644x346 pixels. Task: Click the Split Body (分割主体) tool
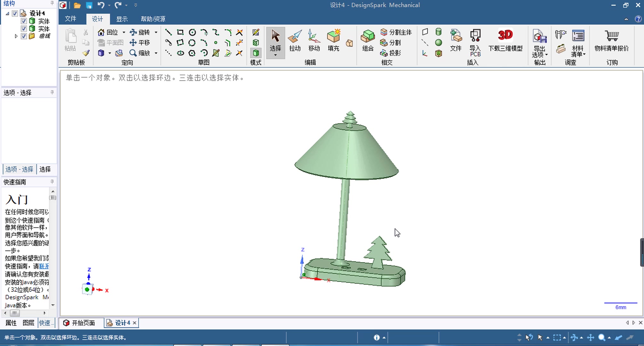[x=396, y=32]
